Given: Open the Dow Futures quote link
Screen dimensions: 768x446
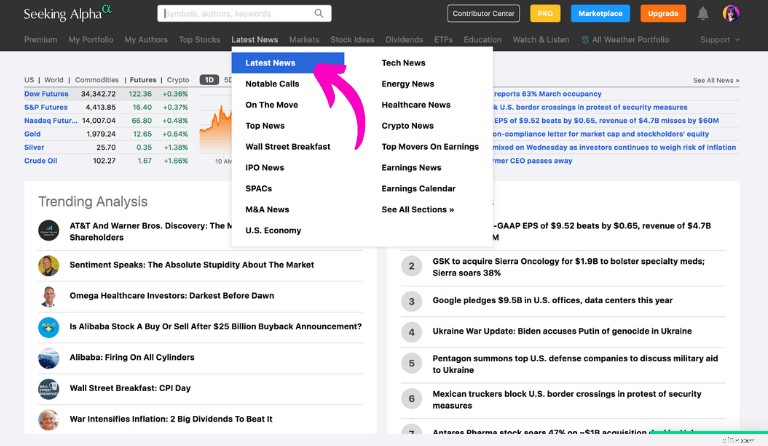Looking at the screenshot, I should point(46,94).
